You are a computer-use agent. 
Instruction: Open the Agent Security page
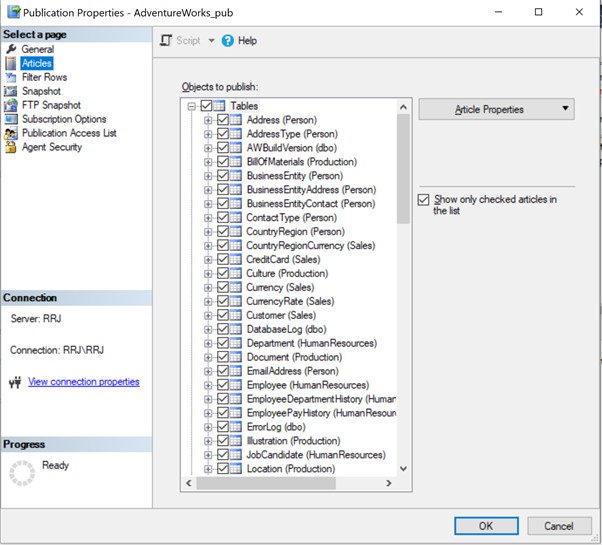[x=52, y=147]
